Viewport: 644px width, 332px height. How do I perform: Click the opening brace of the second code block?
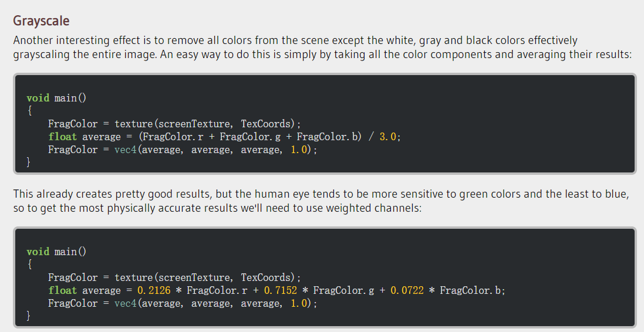click(x=29, y=265)
